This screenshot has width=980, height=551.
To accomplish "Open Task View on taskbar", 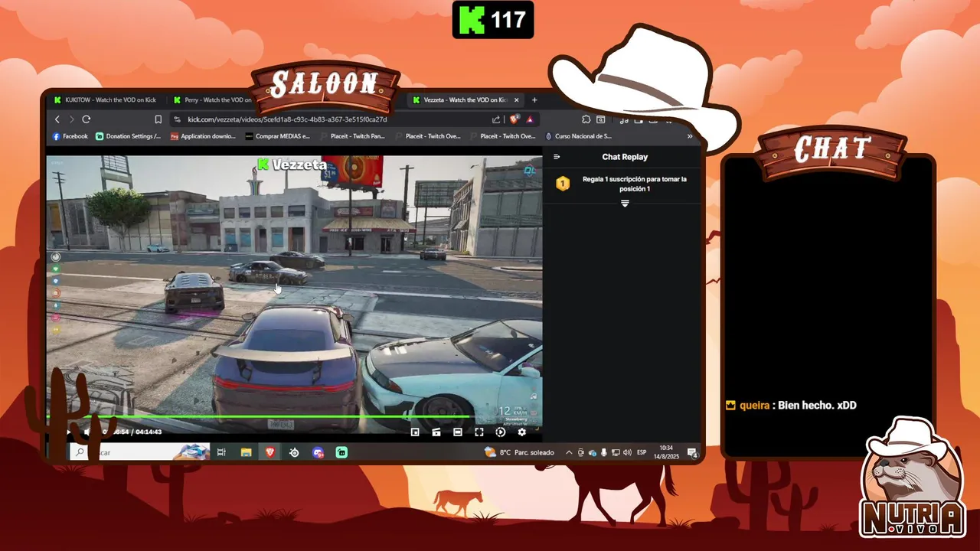I will [221, 453].
